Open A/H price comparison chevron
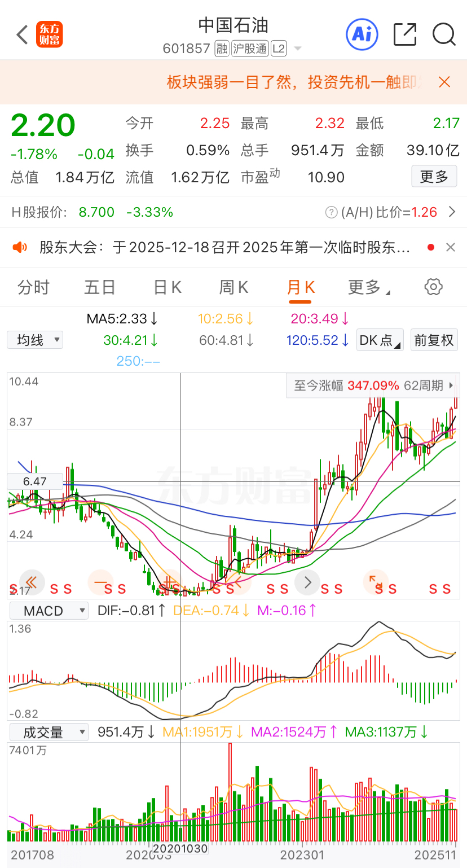The image size is (467, 868). [451, 212]
